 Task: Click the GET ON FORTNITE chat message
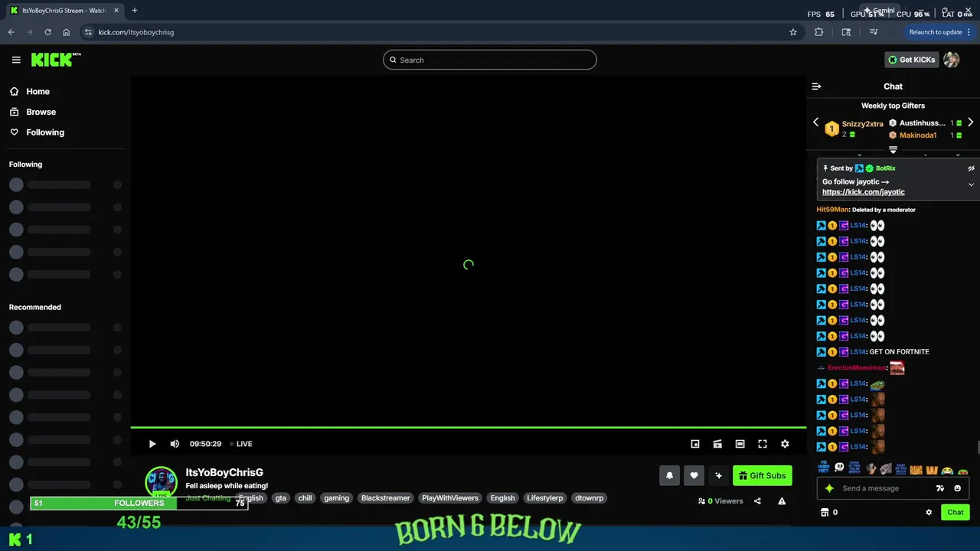click(x=900, y=352)
